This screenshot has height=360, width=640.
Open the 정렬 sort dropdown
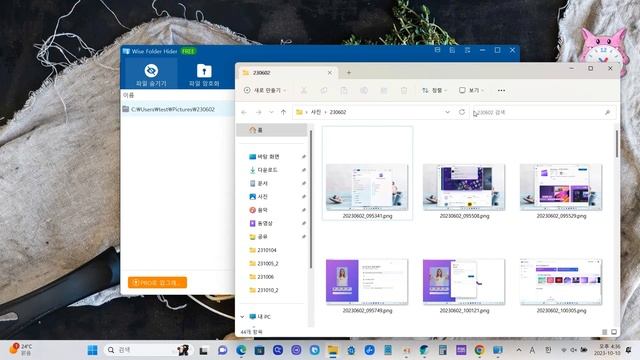click(434, 90)
